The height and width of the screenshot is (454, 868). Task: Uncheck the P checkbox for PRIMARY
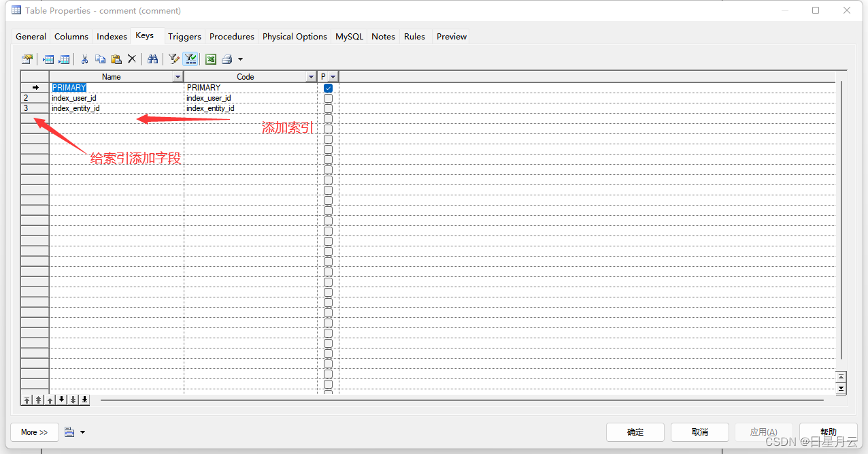coord(328,88)
